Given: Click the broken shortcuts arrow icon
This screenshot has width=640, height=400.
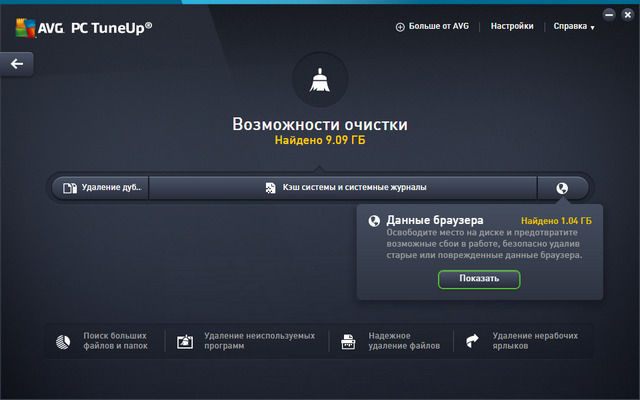Looking at the screenshot, I should tap(472, 341).
